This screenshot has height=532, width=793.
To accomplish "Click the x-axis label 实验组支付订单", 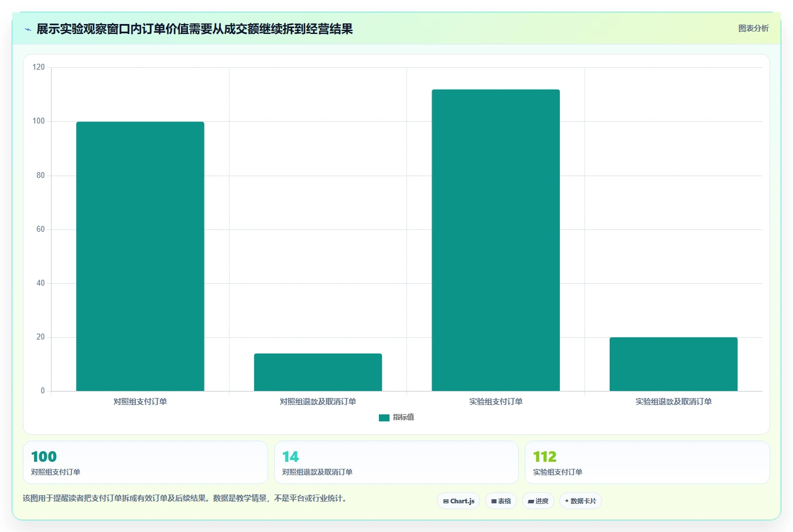I will click(495, 401).
